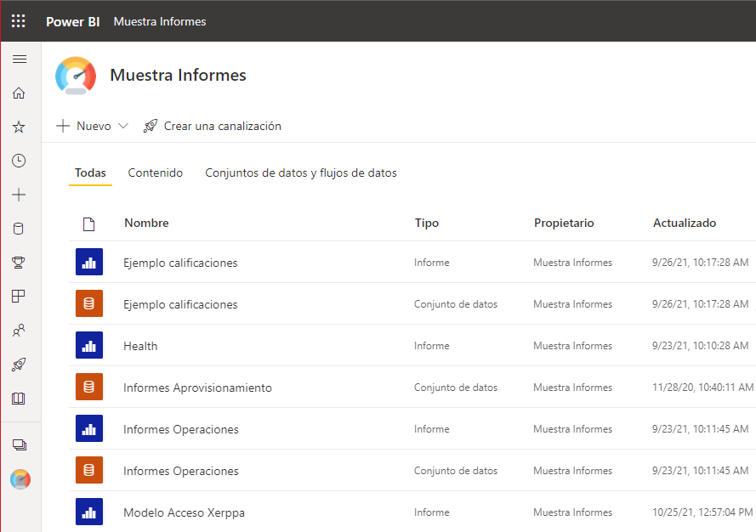Go to Home in sidebar

click(x=19, y=93)
